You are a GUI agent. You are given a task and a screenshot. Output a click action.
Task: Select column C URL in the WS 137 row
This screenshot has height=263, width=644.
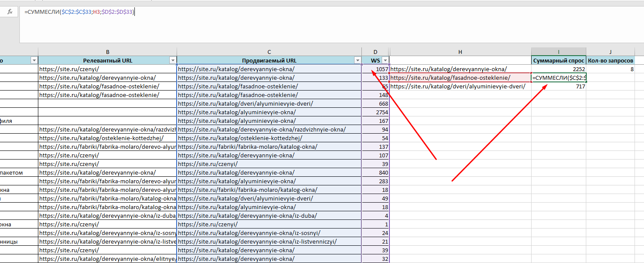pos(269,147)
